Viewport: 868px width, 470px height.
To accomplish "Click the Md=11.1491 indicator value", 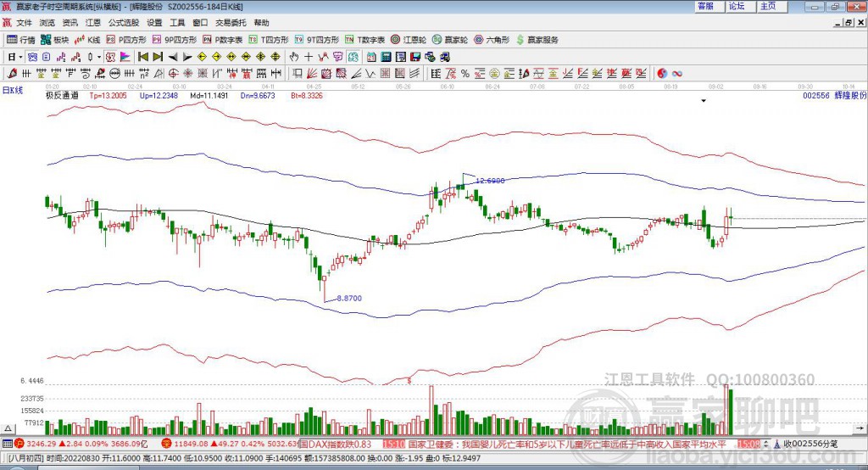I will [x=209, y=95].
